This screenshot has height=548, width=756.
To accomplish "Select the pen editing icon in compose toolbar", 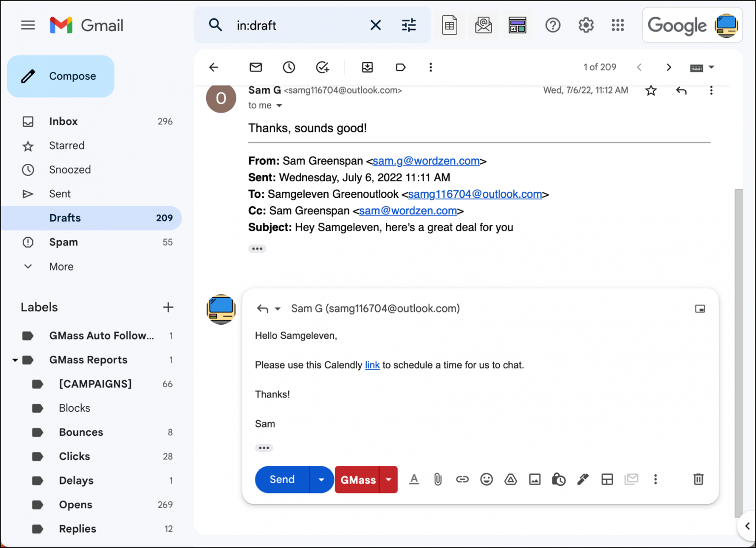I will (583, 479).
